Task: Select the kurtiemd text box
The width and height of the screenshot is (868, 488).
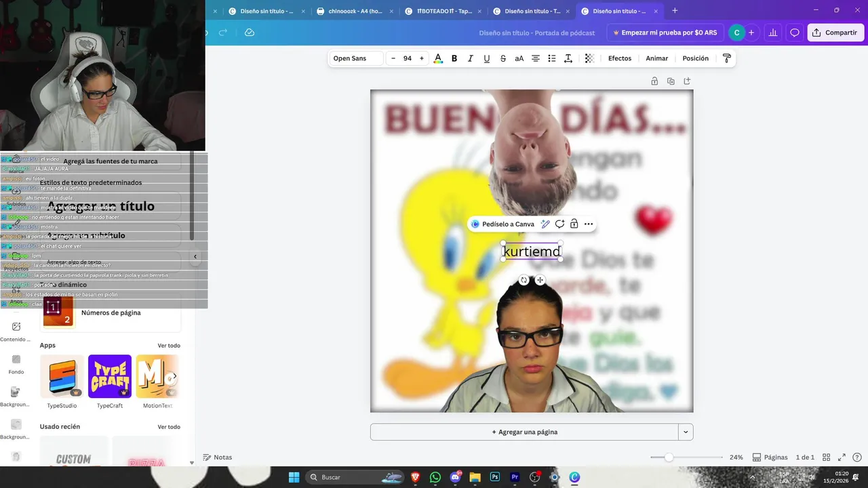Action: click(x=532, y=251)
